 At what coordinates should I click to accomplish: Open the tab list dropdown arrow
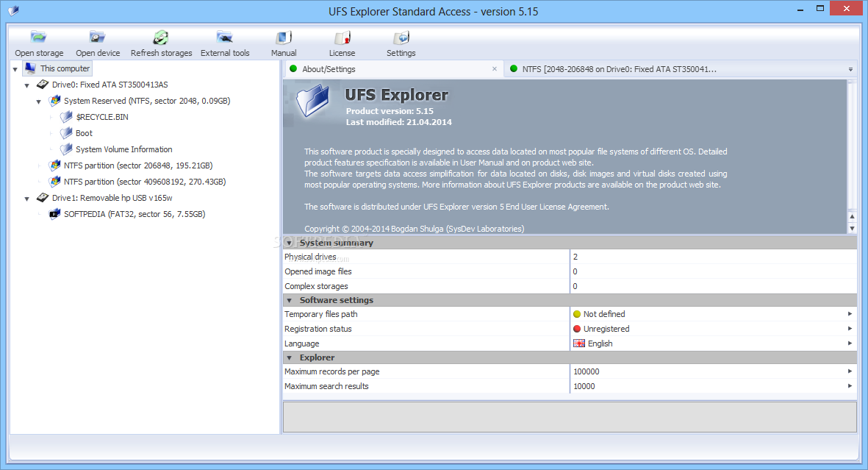(850, 69)
